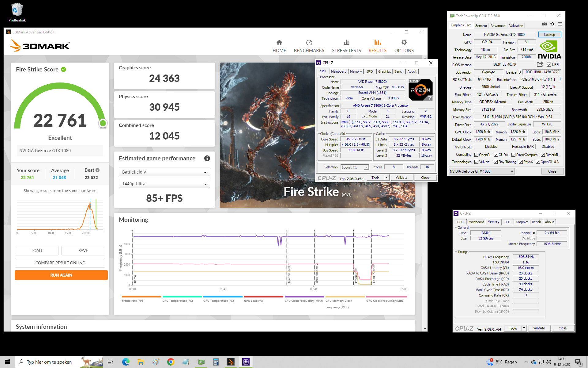Open Bench tab in CPU-Z CPU window

[399, 71]
